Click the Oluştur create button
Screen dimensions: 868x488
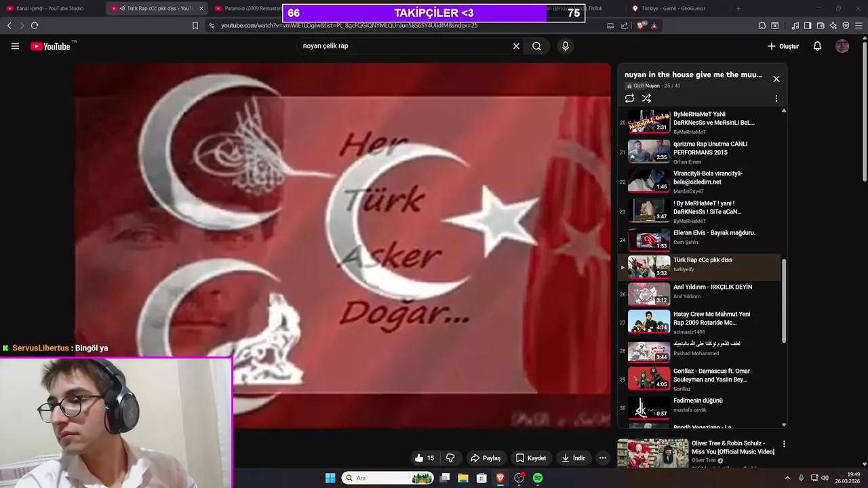click(x=783, y=46)
